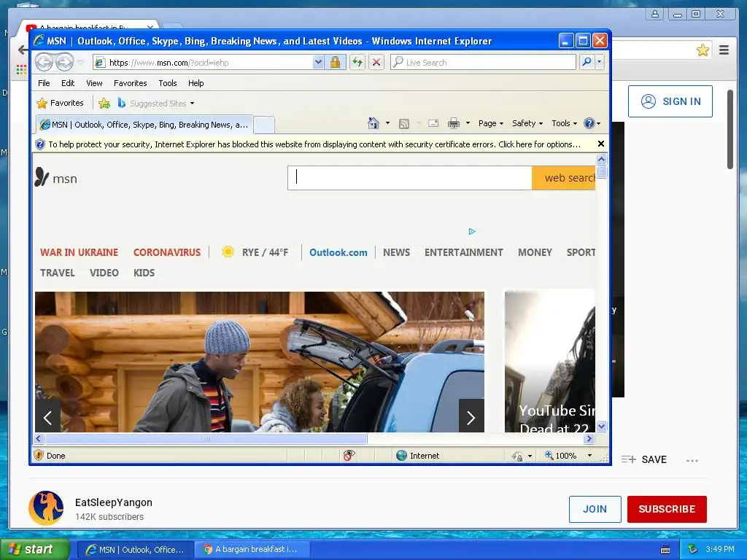
Task: Click the Home icon in IE command bar
Action: point(373,123)
